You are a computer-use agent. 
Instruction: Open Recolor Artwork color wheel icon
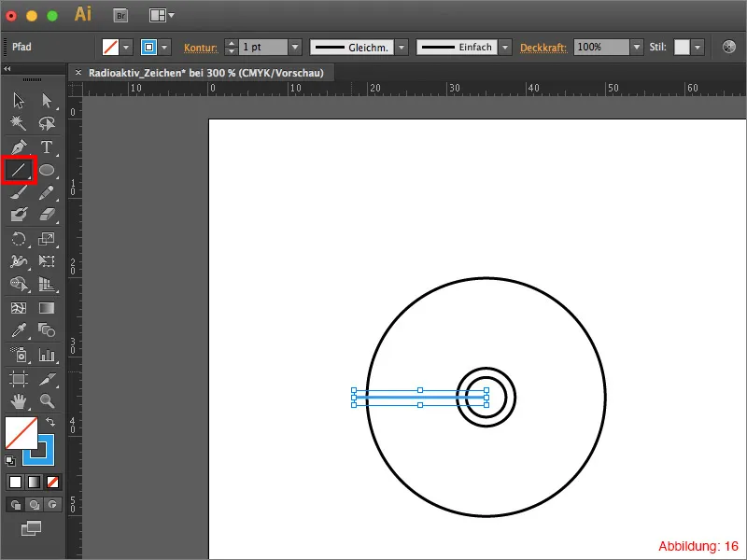[x=729, y=47]
